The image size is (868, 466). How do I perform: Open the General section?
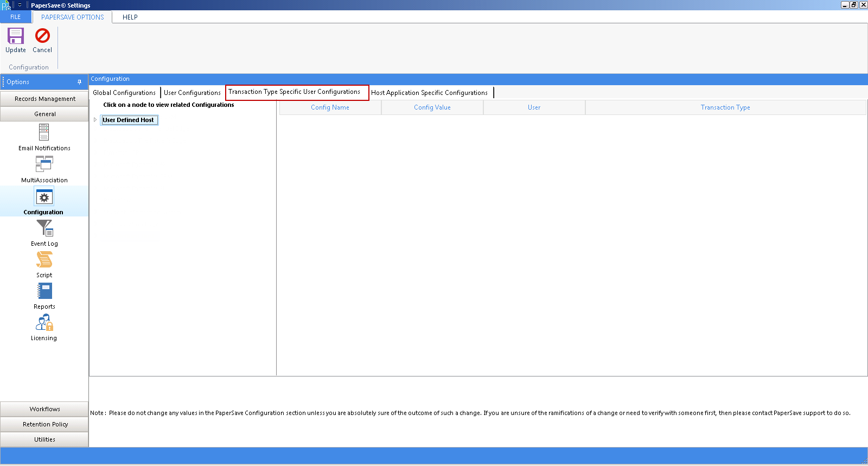(x=44, y=114)
